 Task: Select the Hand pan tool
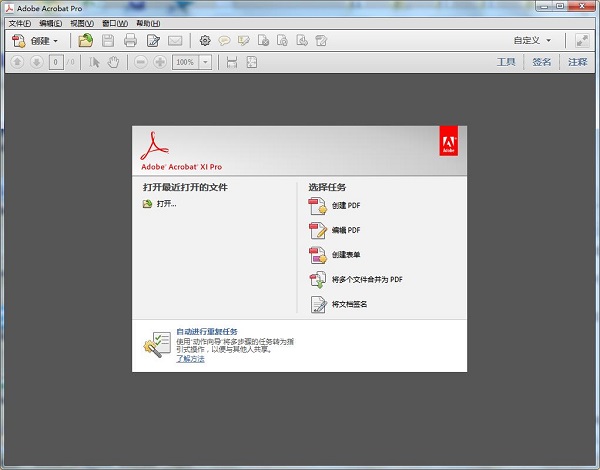[x=113, y=62]
